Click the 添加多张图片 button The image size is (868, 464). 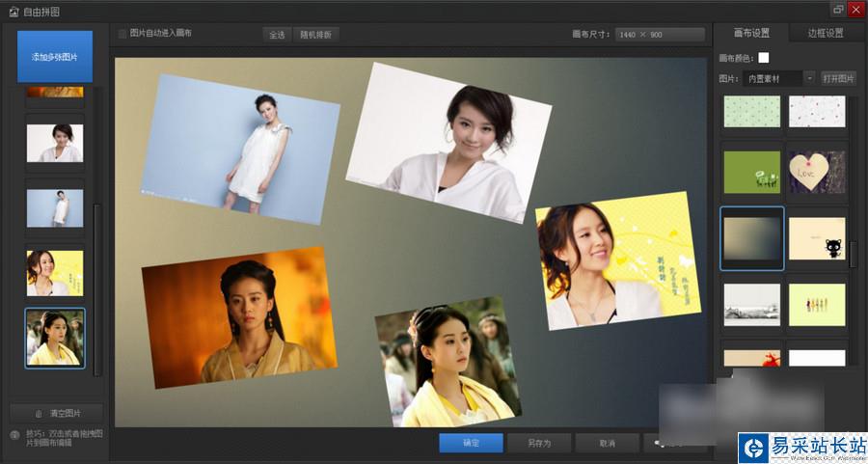coord(55,57)
